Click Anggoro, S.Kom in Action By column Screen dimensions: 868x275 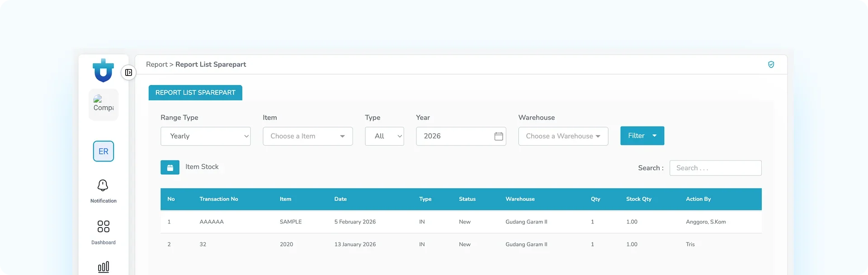click(706, 222)
